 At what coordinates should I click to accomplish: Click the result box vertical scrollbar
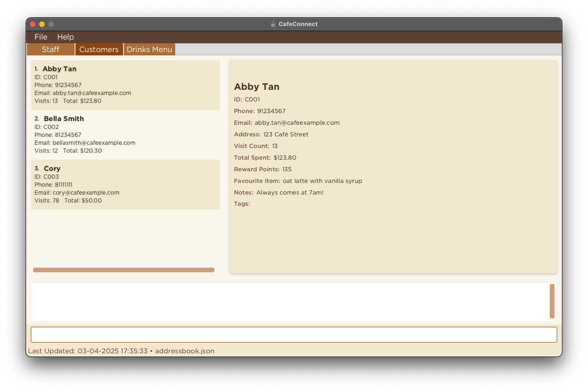coord(552,301)
